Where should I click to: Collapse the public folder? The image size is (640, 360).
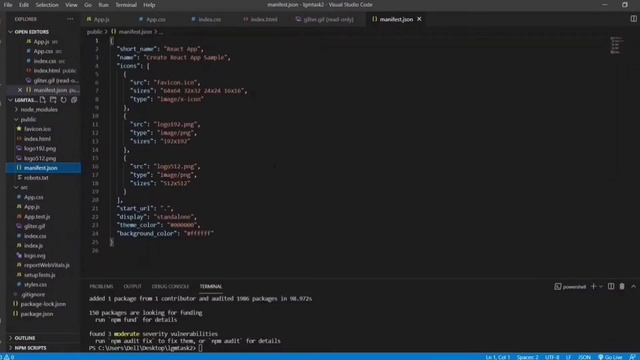(x=28, y=120)
